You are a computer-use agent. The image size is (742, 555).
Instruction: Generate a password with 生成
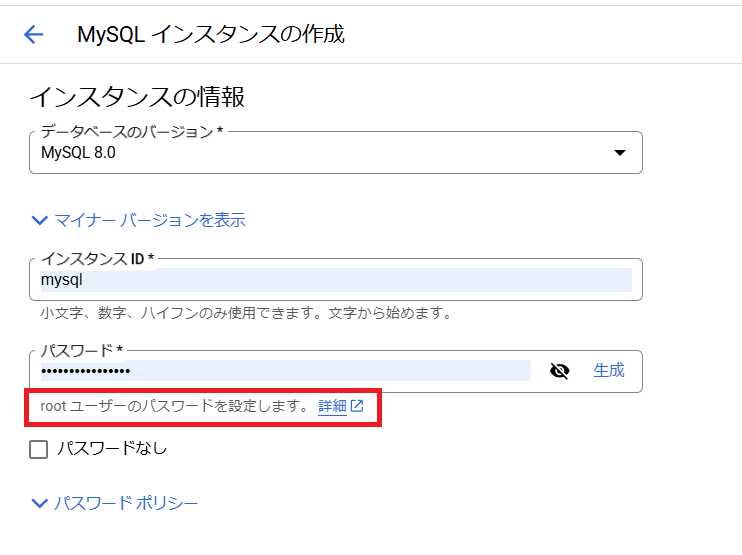click(609, 370)
